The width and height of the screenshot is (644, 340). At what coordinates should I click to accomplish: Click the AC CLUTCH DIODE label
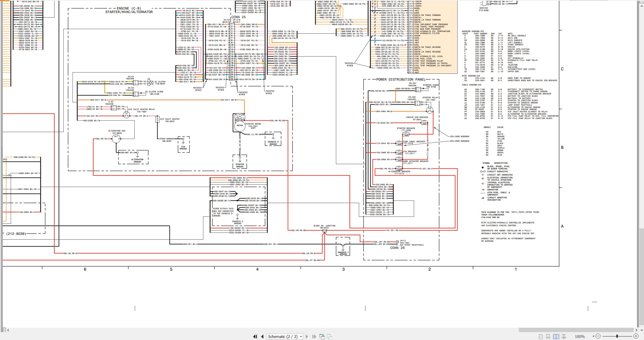tap(154, 92)
